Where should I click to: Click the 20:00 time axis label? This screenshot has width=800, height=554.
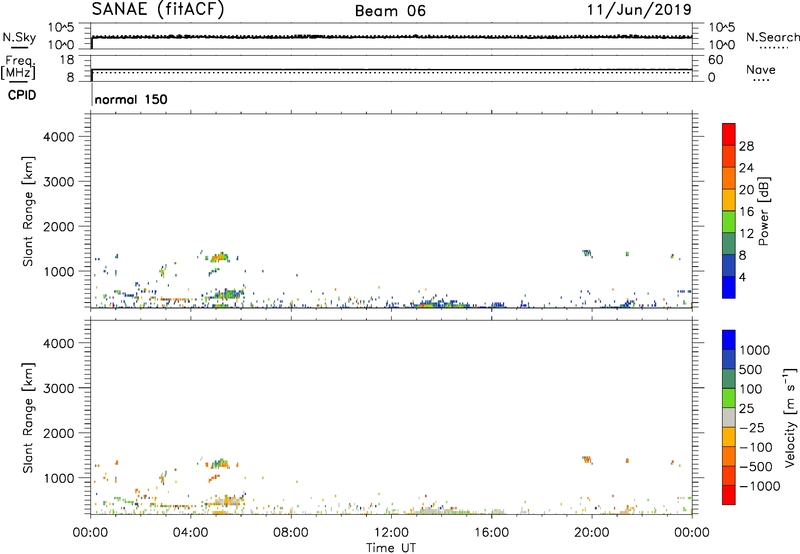point(592,533)
